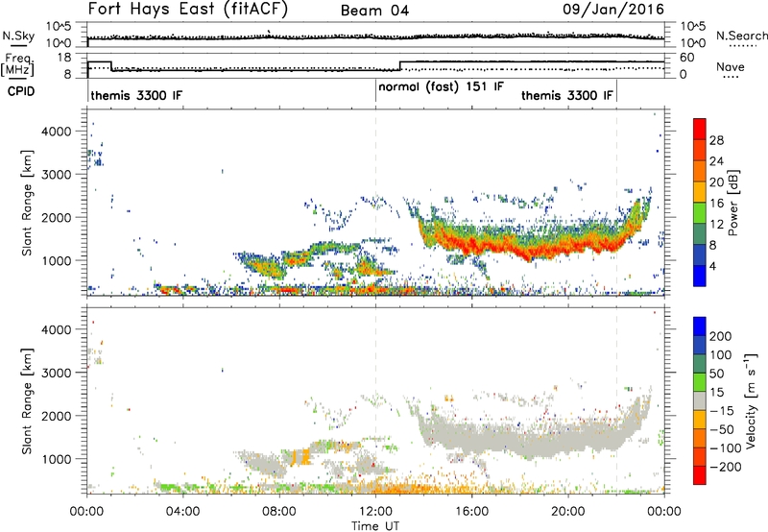Viewport: 768px width, 532px height.
Task: Click the second 'themis 3300 IF' label near 20:00
Action: tap(566, 95)
